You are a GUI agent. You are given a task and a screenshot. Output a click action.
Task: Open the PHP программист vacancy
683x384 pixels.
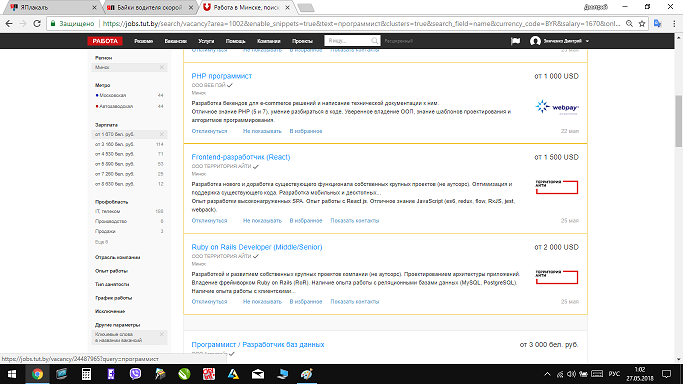(222, 76)
